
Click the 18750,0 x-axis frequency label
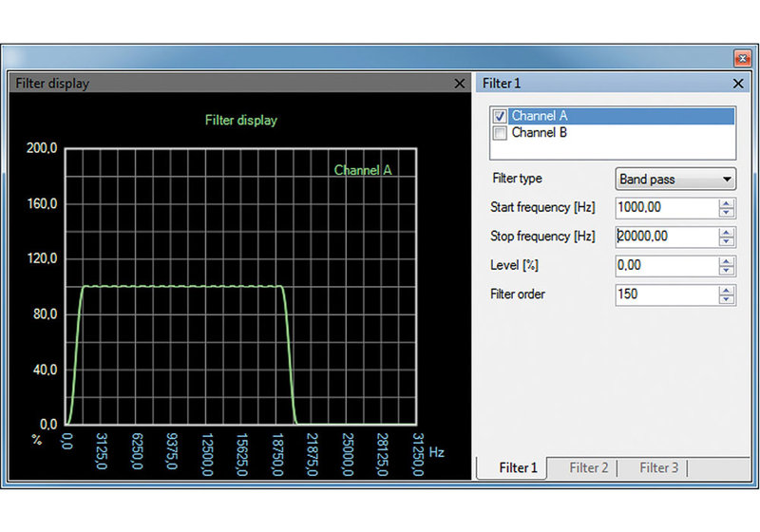coord(277,454)
